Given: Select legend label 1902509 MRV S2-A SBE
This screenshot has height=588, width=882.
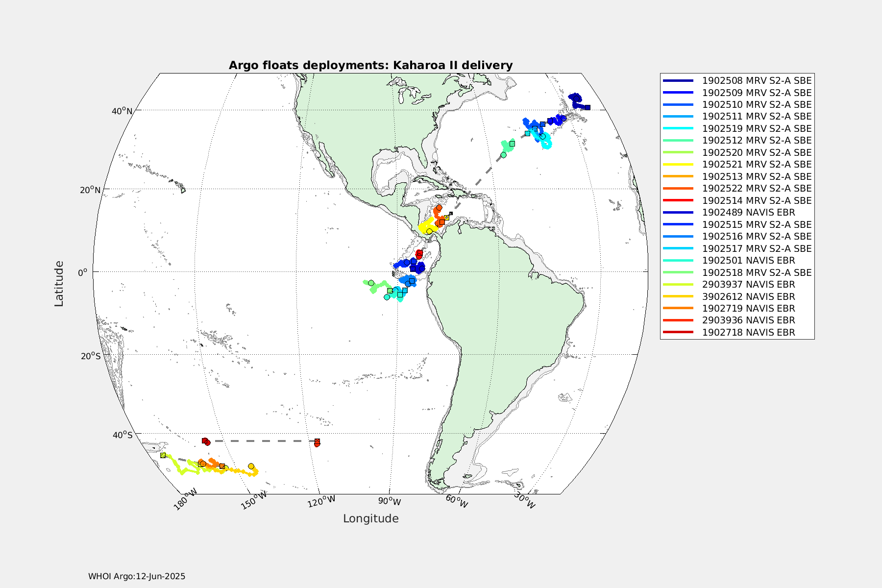Looking at the screenshot, I should pyautogui.click(x=757, y=93).
